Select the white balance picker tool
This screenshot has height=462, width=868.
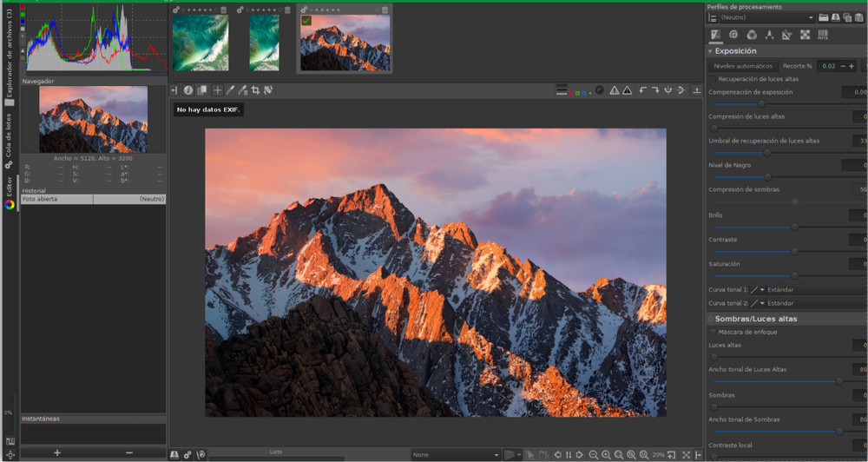[x=230, y=90]
